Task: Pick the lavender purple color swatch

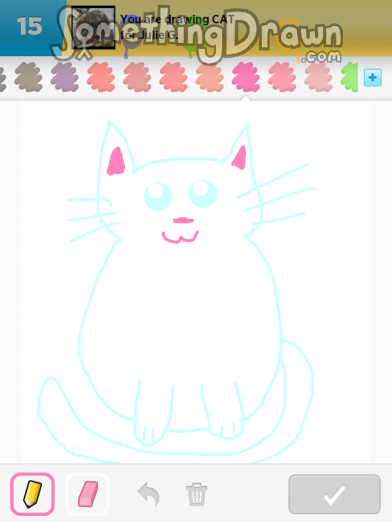Action: 65,77
